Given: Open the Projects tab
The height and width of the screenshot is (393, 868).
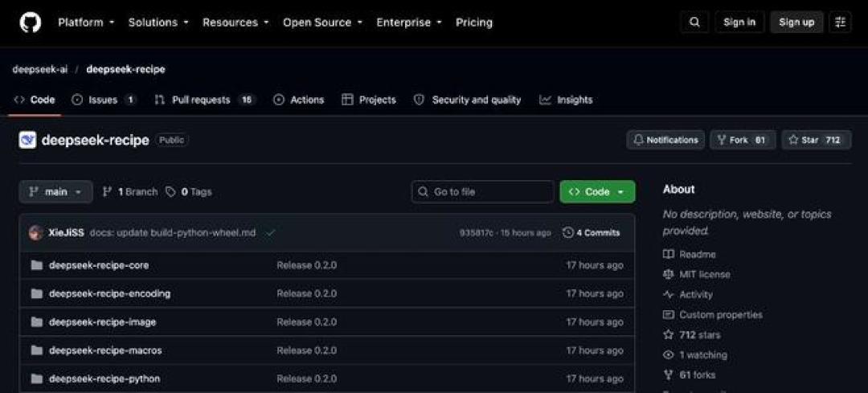Looking at the screenshot, I should (369, 100).
